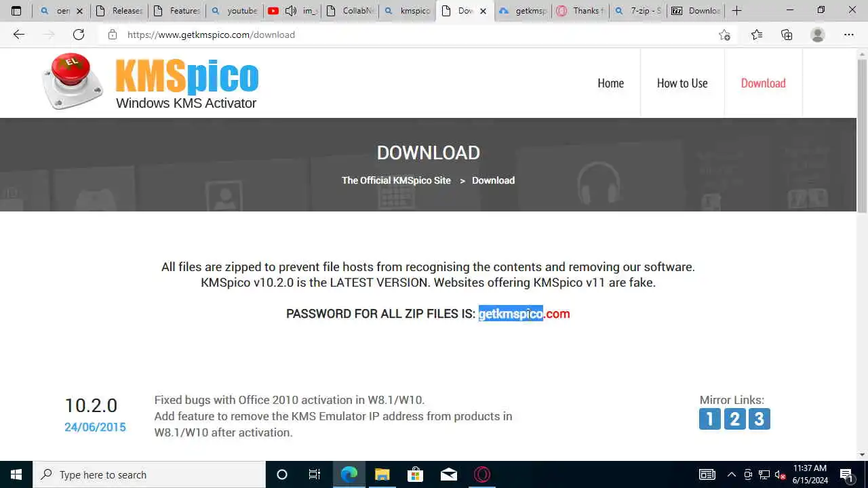Open a new browser tab
This screenshot has width=868, height=488.
point(737,11)
